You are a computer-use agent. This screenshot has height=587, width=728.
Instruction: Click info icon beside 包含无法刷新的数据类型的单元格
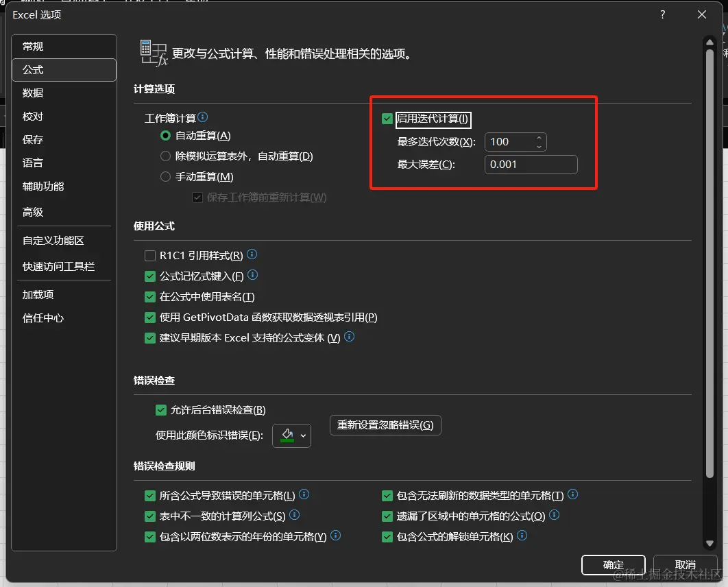(x=573, y=494)
